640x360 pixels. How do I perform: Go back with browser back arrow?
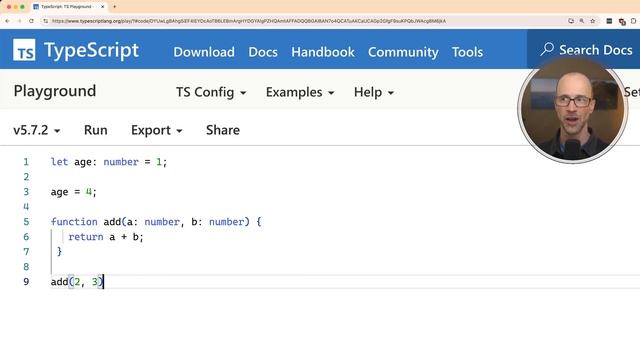pos(7,21)
